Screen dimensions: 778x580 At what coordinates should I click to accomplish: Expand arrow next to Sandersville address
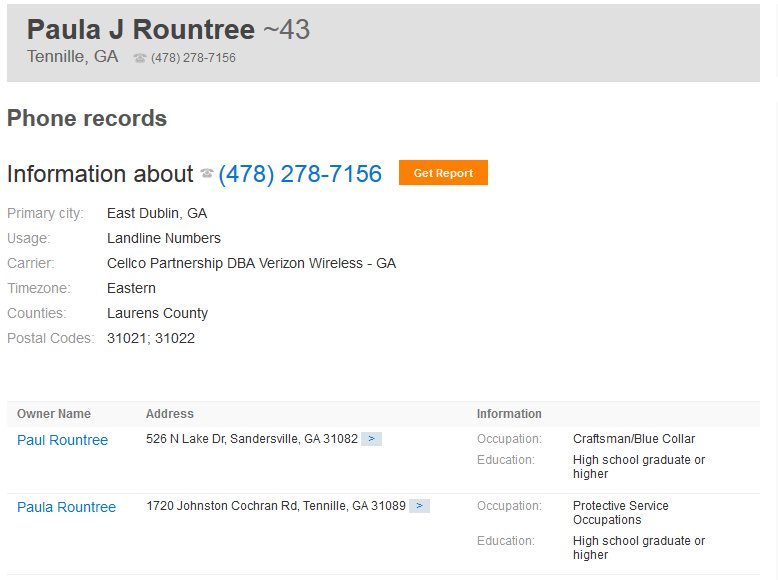click(x=371, y=439)
